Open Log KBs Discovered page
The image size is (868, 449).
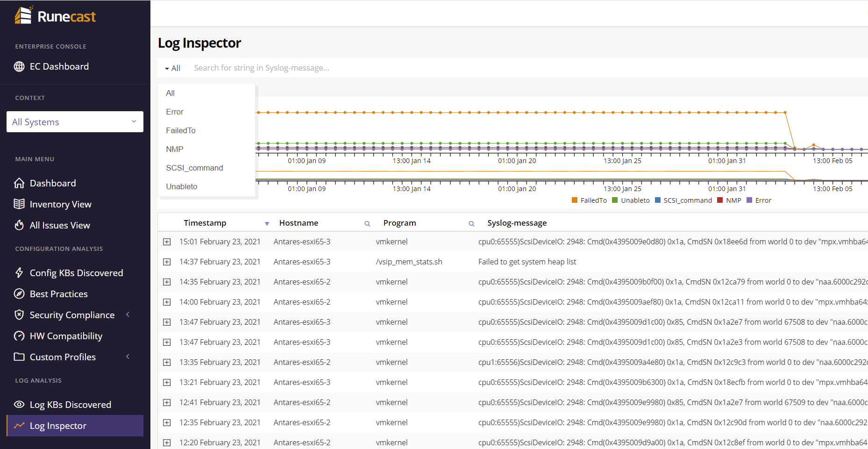70,405
